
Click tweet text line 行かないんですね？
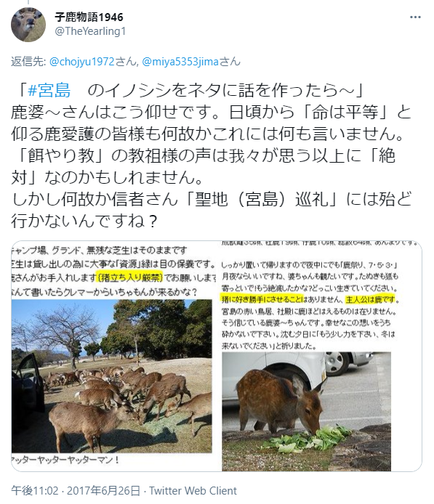[84, 221]
